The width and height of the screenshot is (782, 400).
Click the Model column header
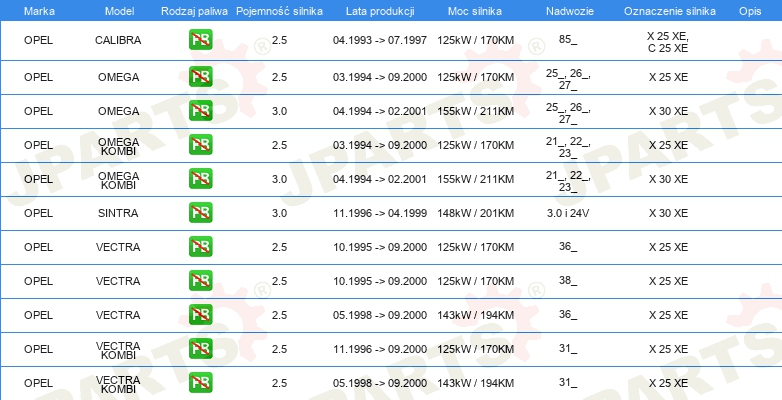[x=119, y=11]
